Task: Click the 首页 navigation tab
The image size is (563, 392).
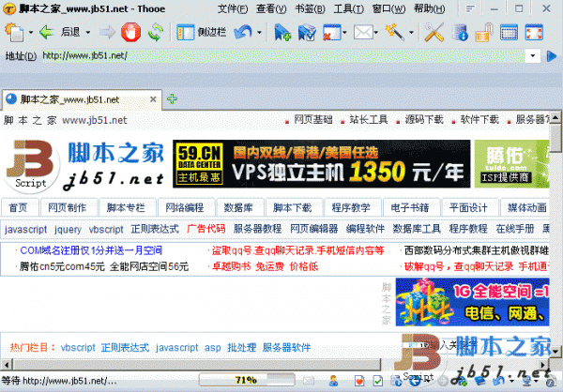Action: coord(18,207)
